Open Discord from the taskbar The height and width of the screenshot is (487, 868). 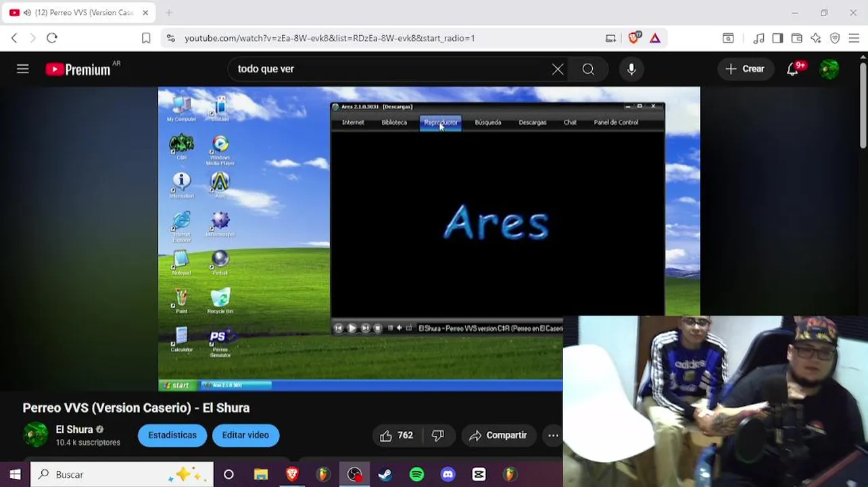click(x=448, y=475)
